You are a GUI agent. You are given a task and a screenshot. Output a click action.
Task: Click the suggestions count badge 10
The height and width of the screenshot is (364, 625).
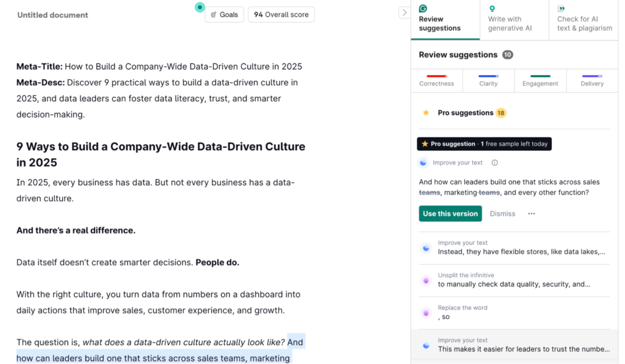coord(507,55)
